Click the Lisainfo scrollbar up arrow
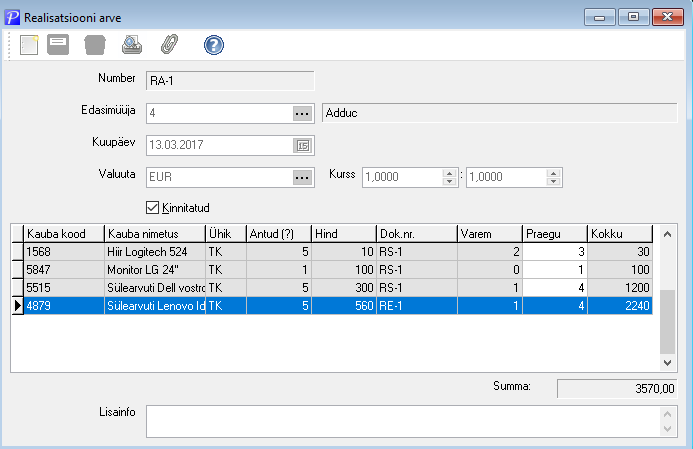The height and width of the screenshot is (449, 693). 667,415
